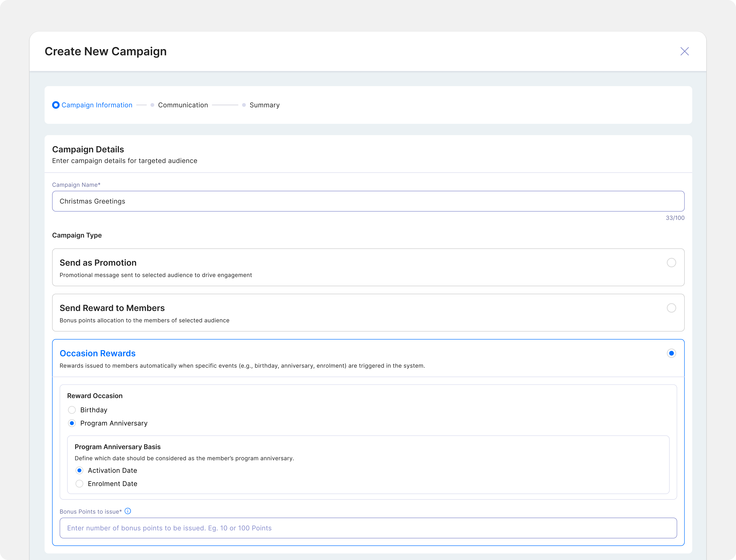Select Send as Promotion radio button

(671, 263)
